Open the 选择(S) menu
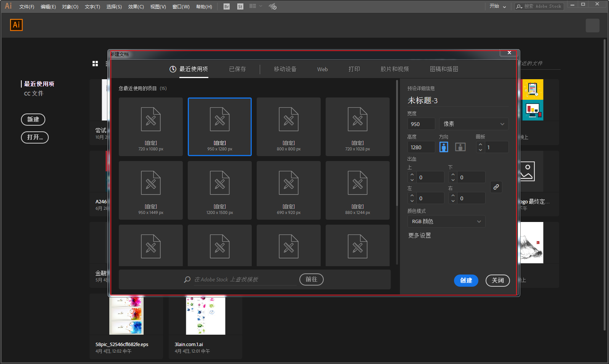609x364 pixels. click(114, 7)
